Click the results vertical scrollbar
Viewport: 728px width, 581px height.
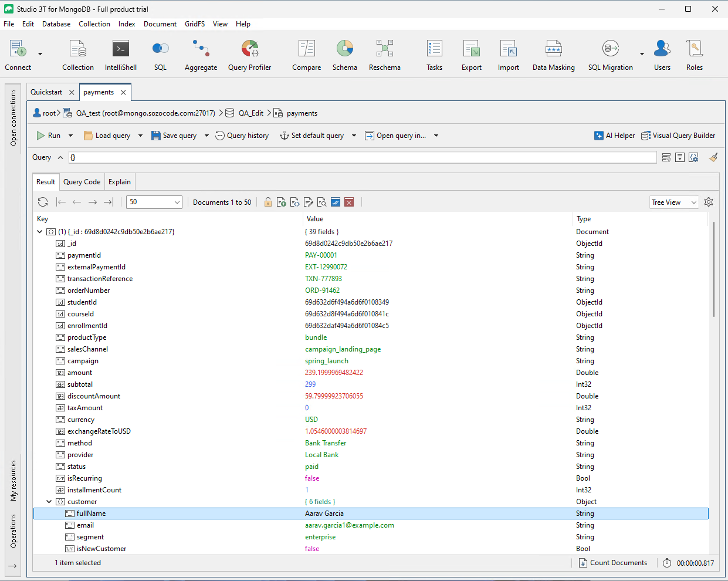(714, 270)
